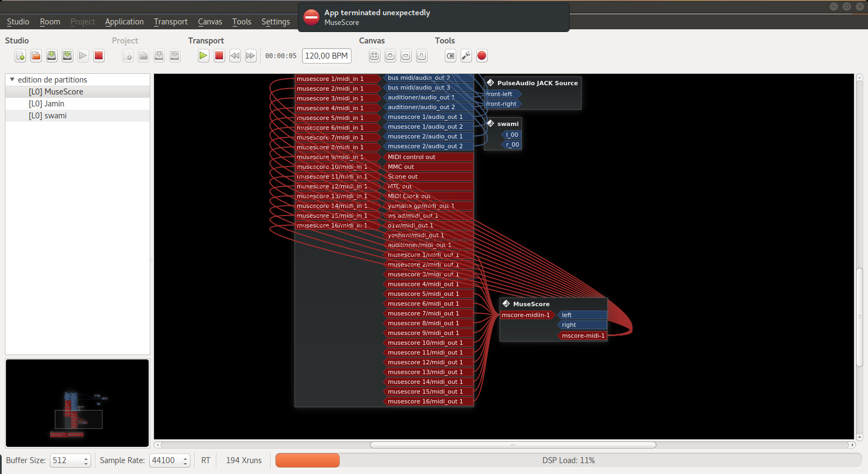Open JACK configuration via the wrench icon
868x474 pixels.
pos(466,55)
